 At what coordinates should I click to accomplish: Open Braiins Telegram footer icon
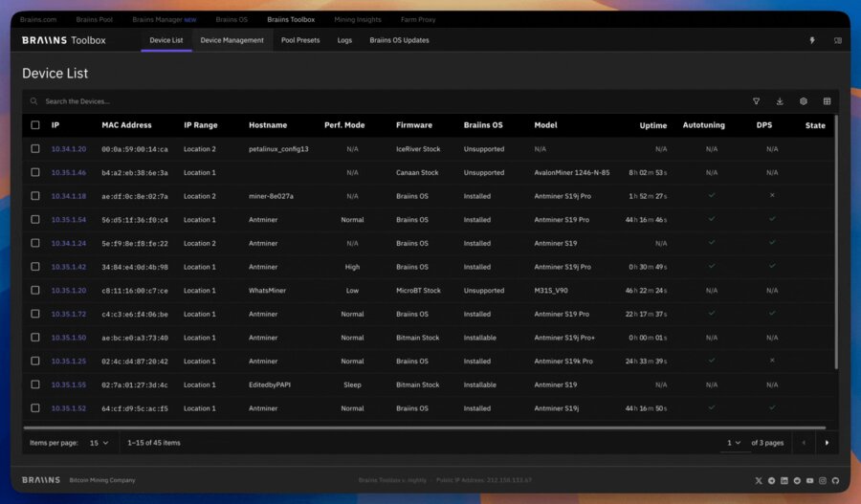[x=771, y=480]
